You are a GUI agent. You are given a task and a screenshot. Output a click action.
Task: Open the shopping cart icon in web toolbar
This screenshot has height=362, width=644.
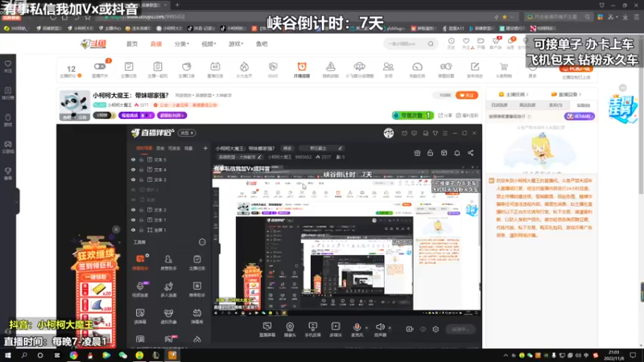[x=504, y=69]
